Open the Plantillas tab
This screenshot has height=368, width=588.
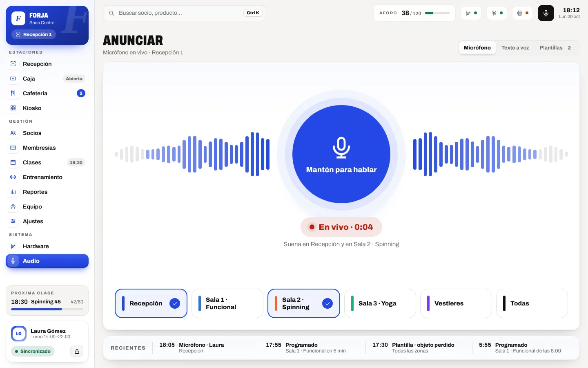(555, 48)
